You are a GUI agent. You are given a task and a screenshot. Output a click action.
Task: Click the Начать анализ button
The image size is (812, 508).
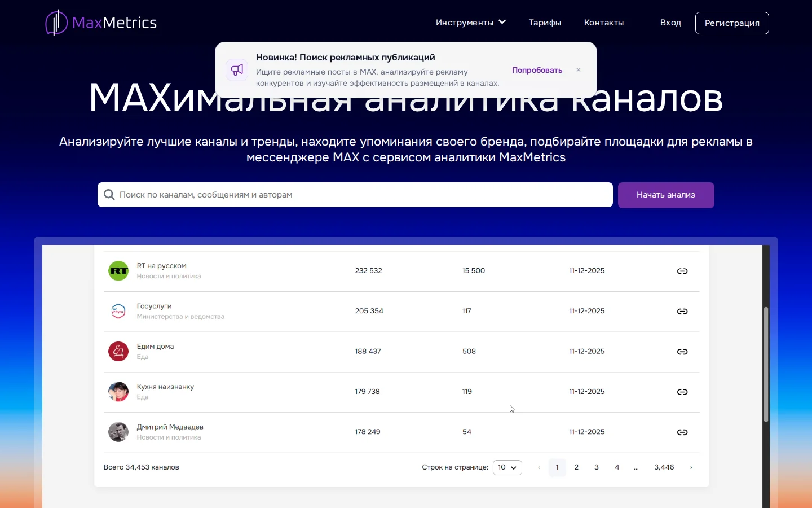(666, 195)
